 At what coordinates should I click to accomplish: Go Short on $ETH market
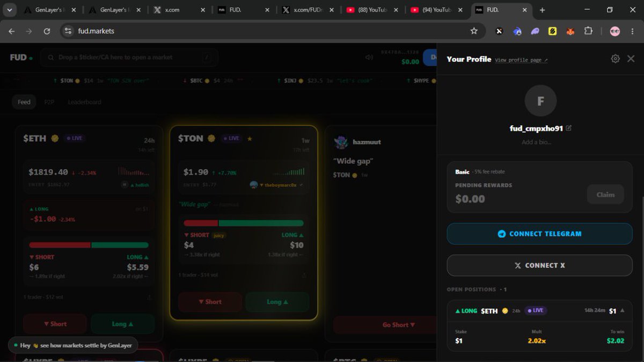click(x=55, y=324)
